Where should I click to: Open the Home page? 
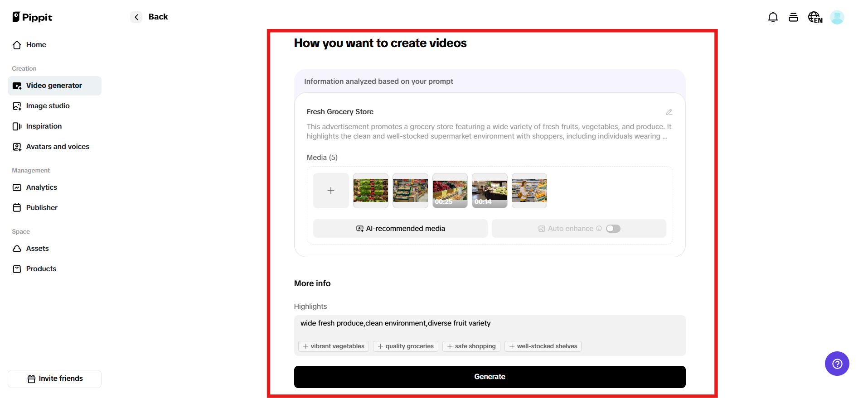pyautogui.click(x=54, y=45)
